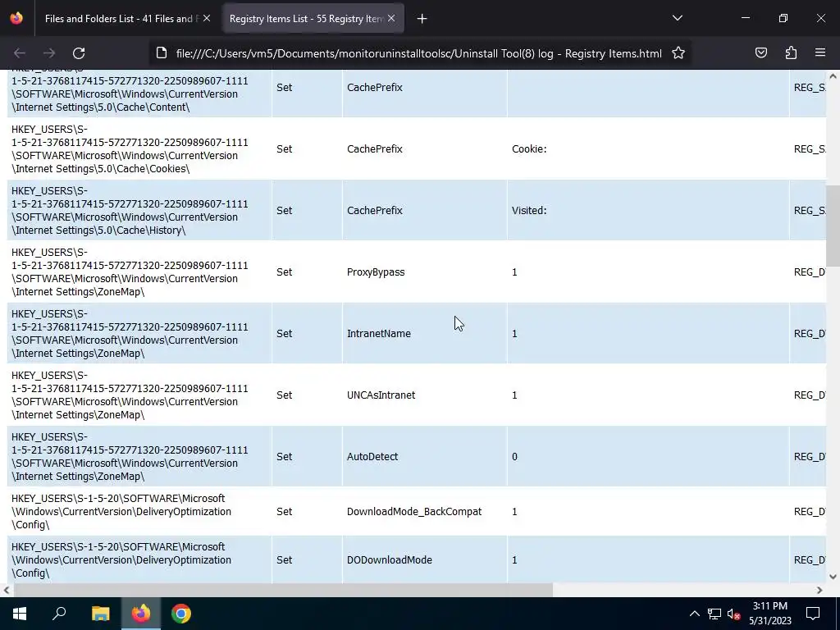This screenshot has height=630, width=840.
Task: Expand the list all tabs dropdown
Action: pyautogui.click(x=677, y=18)
